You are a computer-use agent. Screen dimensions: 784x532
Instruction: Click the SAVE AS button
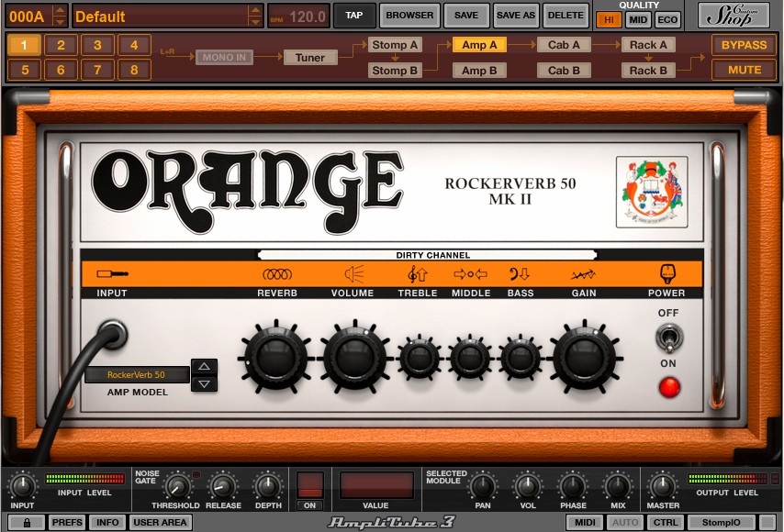[x=516, y=16]
